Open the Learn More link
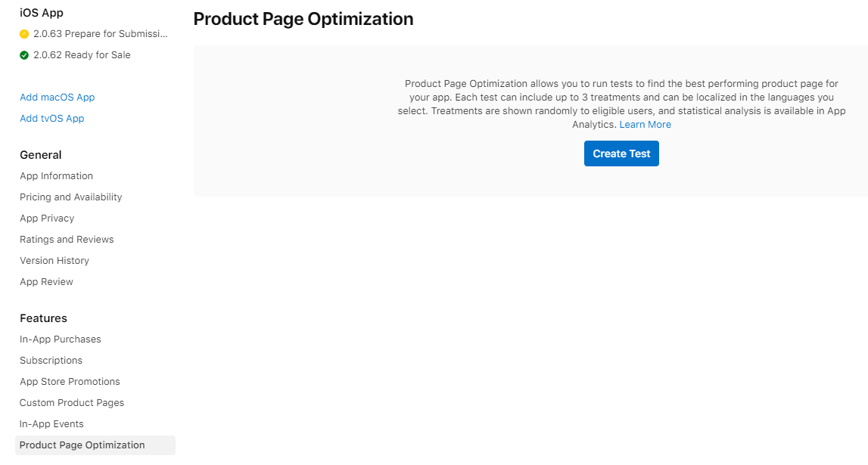Screen dimensions: 868x465 [645, 124]
